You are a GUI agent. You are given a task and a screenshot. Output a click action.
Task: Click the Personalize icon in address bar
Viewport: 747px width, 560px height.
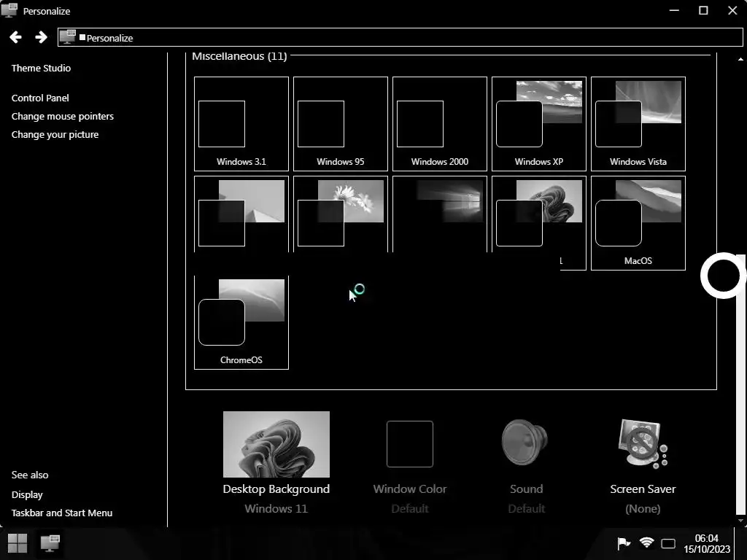point(68,37)
